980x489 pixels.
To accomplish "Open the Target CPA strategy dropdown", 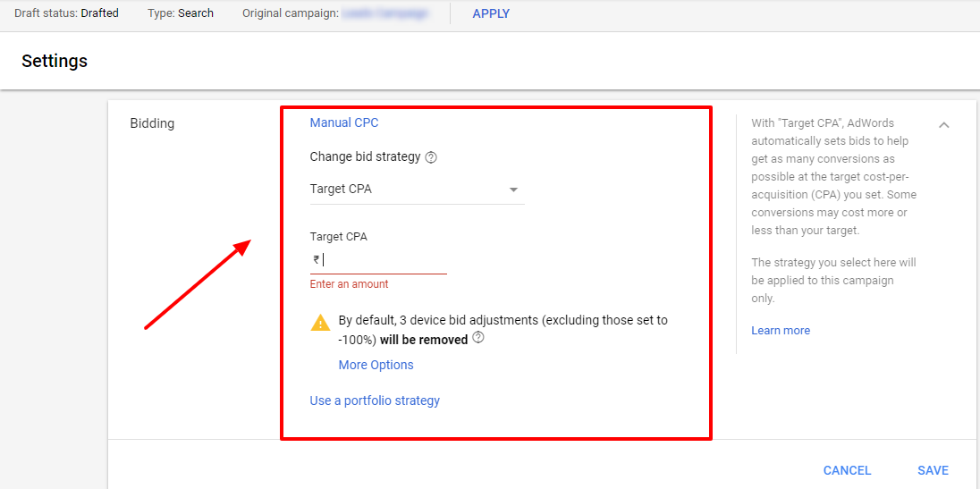I will 417,190.
